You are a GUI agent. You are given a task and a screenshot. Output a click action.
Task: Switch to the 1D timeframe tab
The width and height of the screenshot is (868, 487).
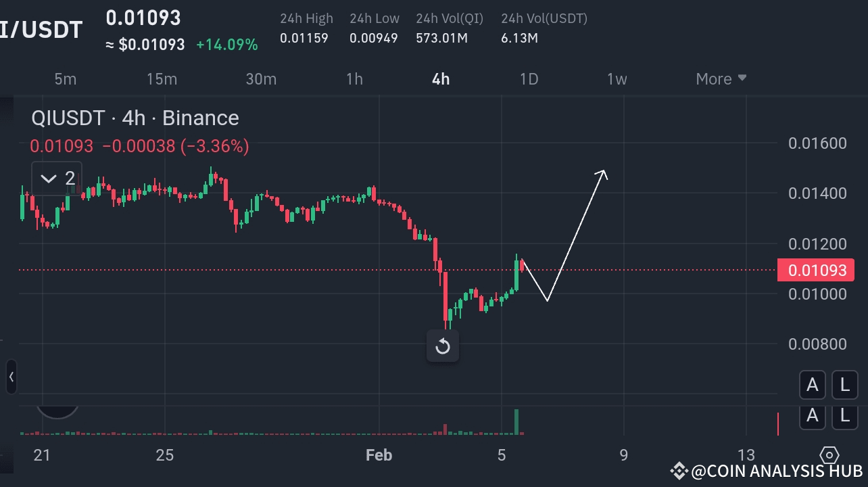pyautogui.click(x=529, y=79)
